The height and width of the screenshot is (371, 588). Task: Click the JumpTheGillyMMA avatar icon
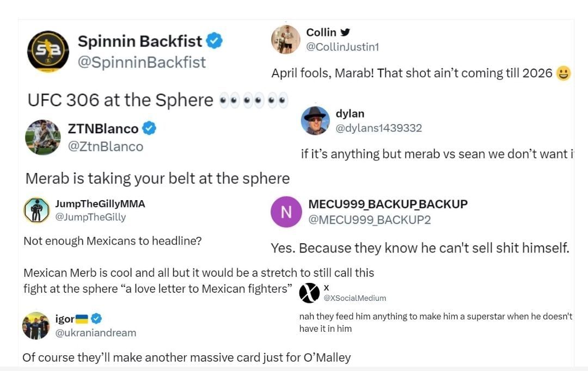click(x=36, y=210)
